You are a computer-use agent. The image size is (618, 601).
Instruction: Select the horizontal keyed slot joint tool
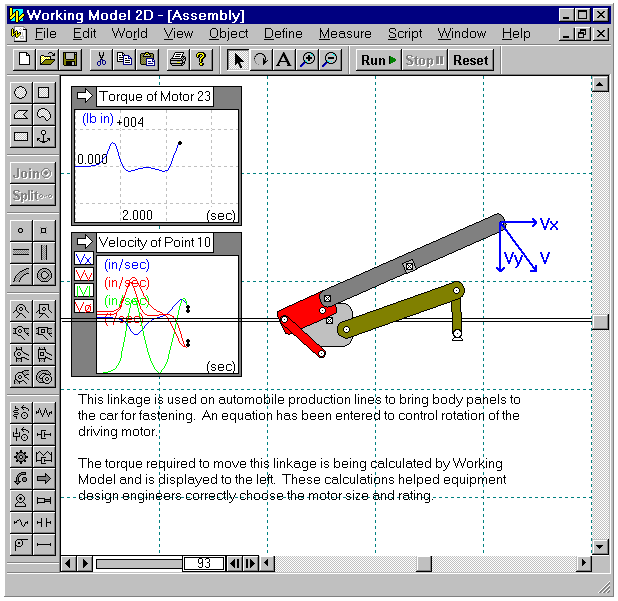44,333
